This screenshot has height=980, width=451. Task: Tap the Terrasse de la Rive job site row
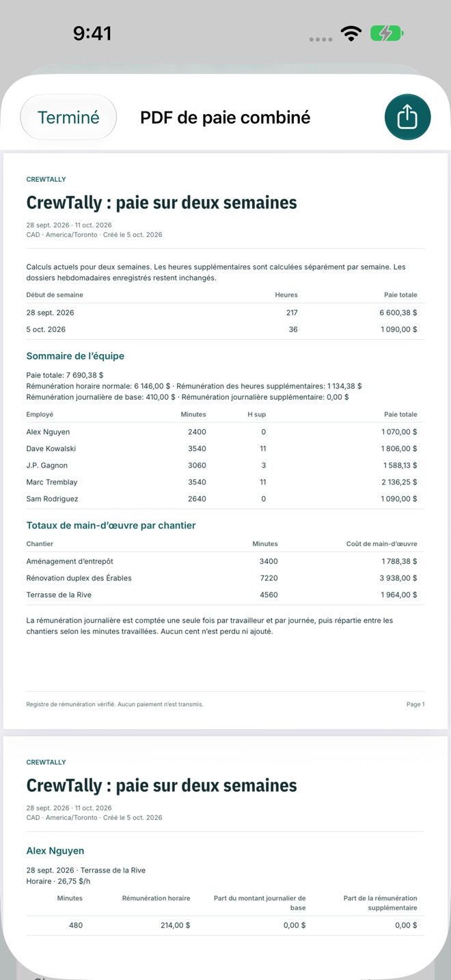(225, 595)
